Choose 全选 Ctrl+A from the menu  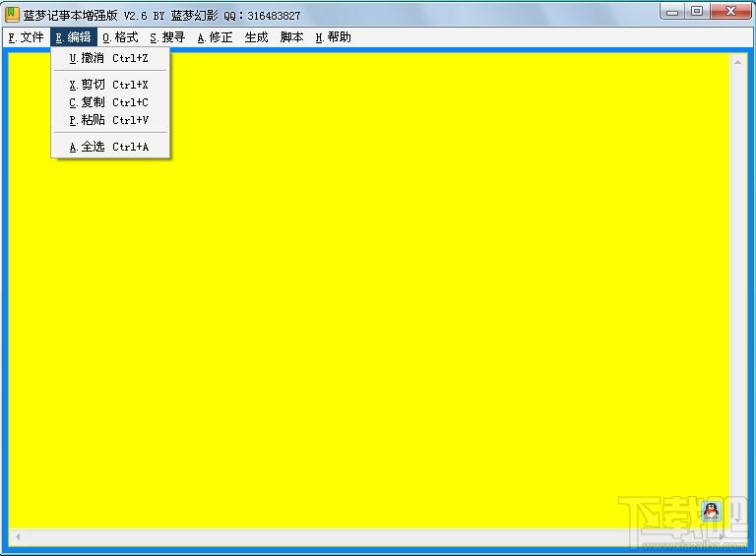click(x=110, y=147)
